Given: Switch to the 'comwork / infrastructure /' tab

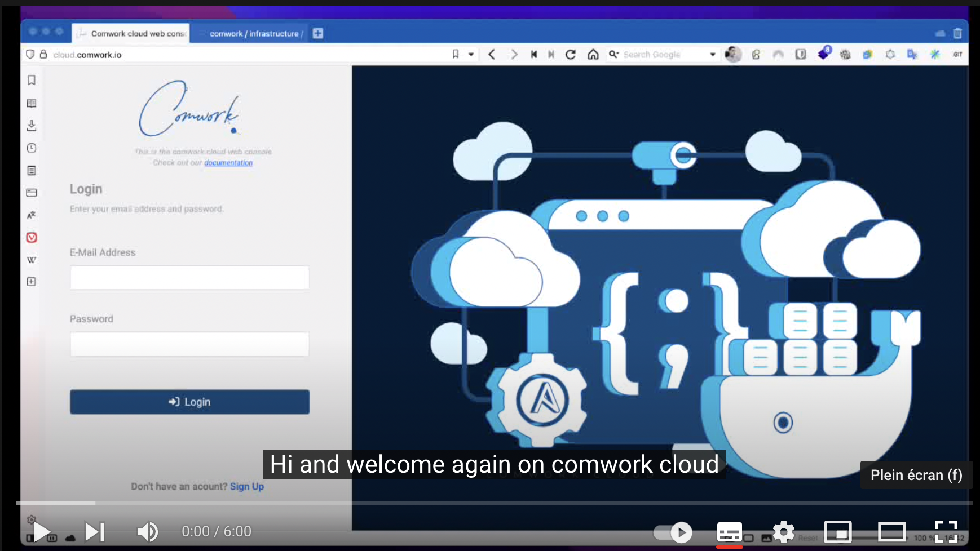Looking at the screenshot, I should click(250, 33).
